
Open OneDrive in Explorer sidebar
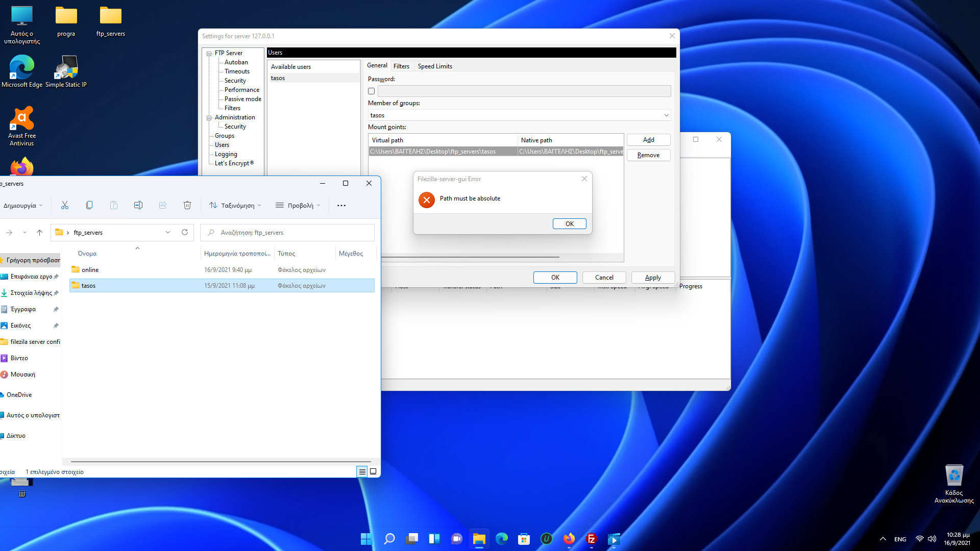pyautogui.click(x=19, y=395)
